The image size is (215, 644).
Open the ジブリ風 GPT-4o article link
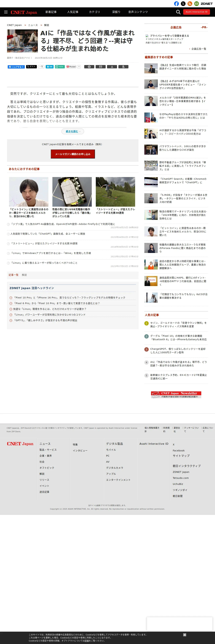63,224
